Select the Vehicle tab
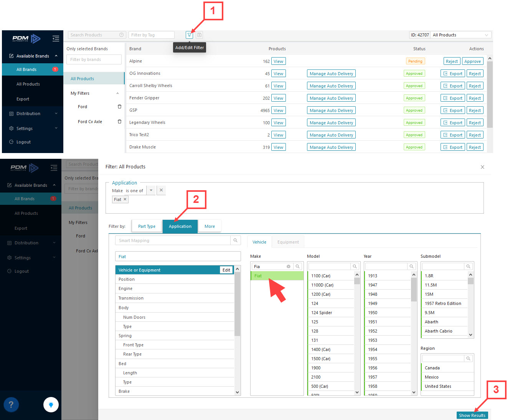The image size is (510, 420). tap(259, 242)
